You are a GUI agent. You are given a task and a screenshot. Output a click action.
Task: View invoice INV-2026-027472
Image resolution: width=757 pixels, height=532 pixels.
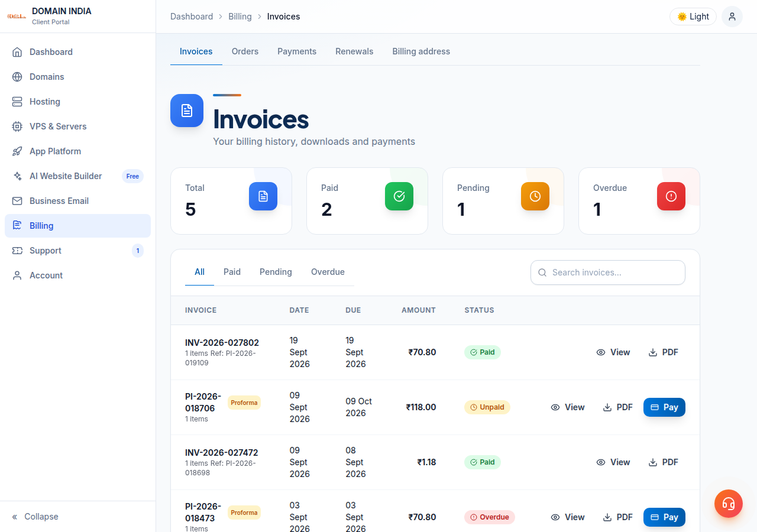click(x=613, y=462)
